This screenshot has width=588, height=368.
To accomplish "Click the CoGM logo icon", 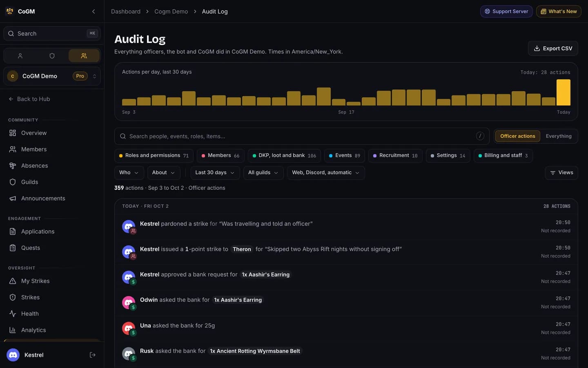I will click(10, 11).
